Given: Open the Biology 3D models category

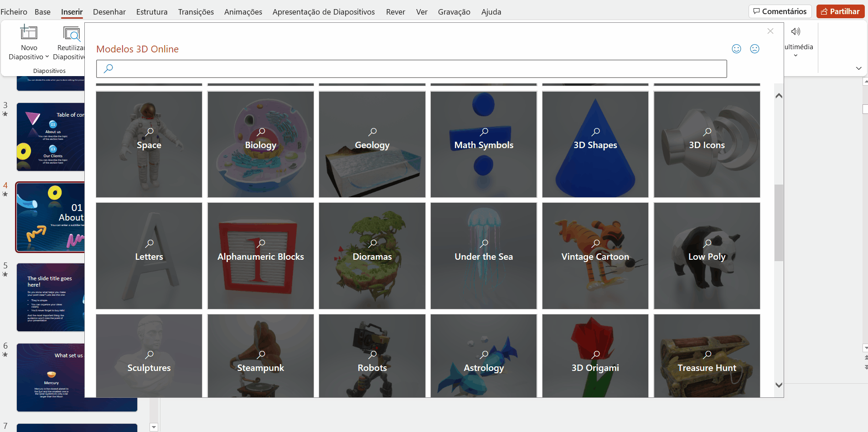Looking at the screenshot, I should (261, 144).
